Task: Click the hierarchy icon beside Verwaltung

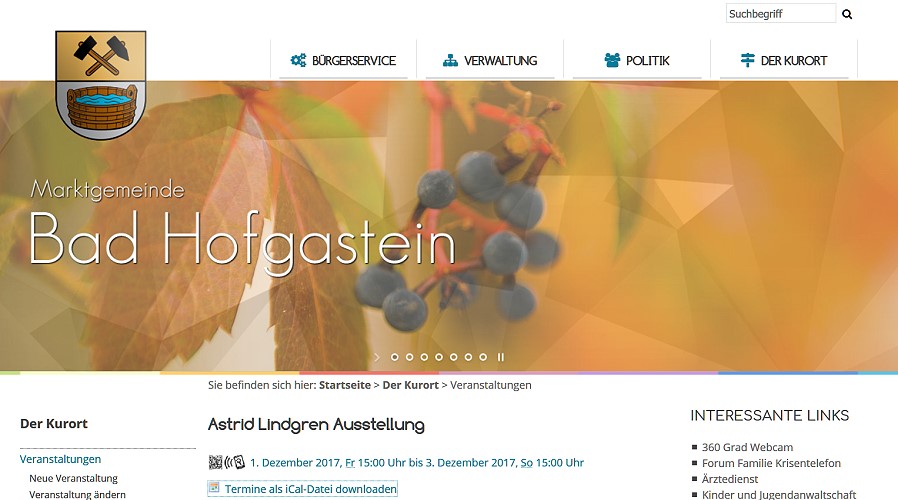Action: point(450,60)
